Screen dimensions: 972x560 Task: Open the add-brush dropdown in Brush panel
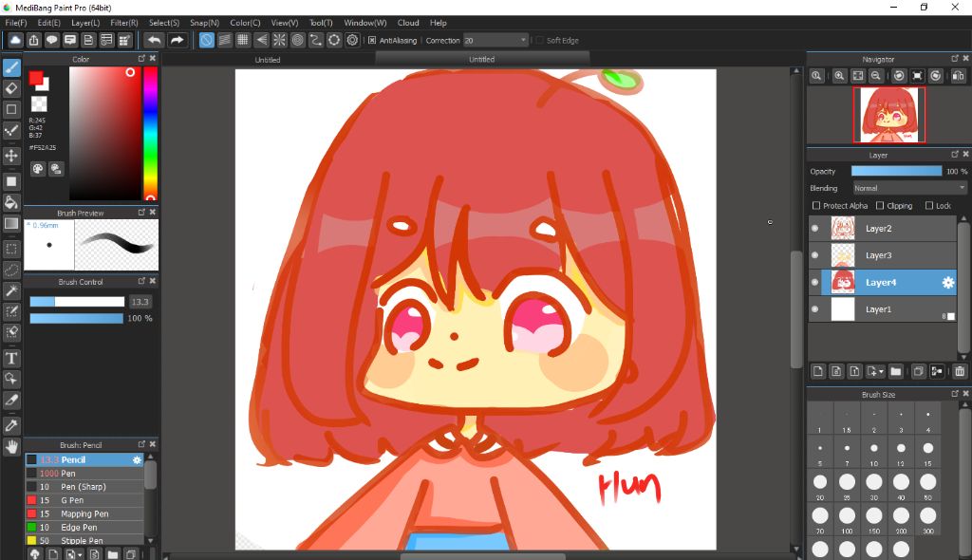click(74, 553)
